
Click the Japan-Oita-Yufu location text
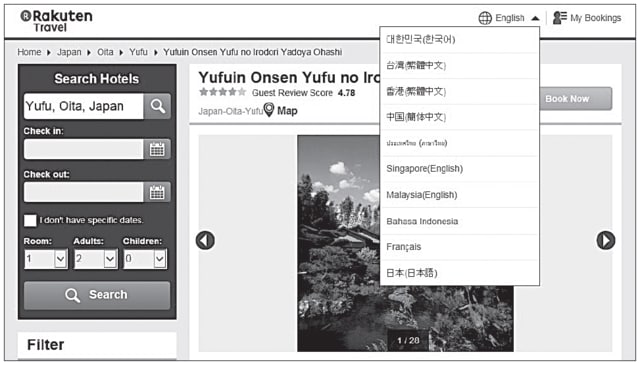pos(231,111)
